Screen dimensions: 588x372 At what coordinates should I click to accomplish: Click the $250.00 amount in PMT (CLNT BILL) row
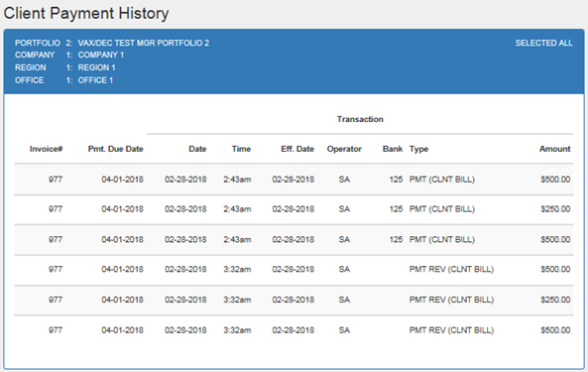click(555, 209)
